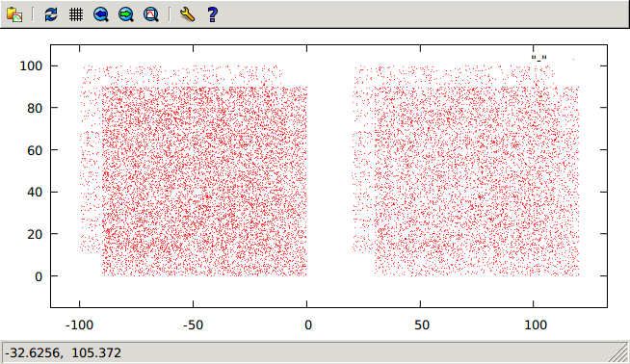The width and height of the screenshot is (630, 364).
Task: Toggle the grid on the plot
Action: (76, 14)
